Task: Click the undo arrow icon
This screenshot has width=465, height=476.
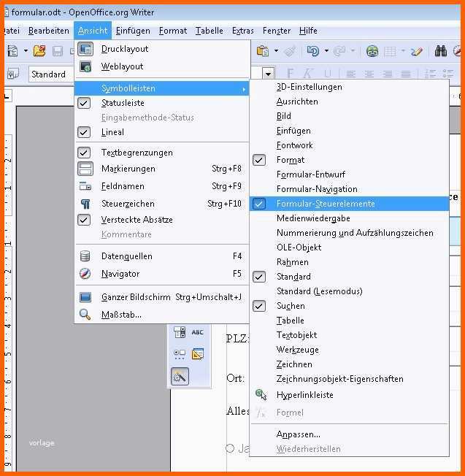Action: [313, 51]
